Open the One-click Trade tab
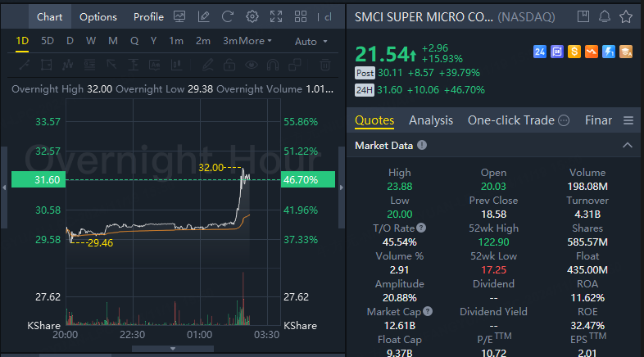644x357 pixels. pyautogui.click(x=511, y=120)
